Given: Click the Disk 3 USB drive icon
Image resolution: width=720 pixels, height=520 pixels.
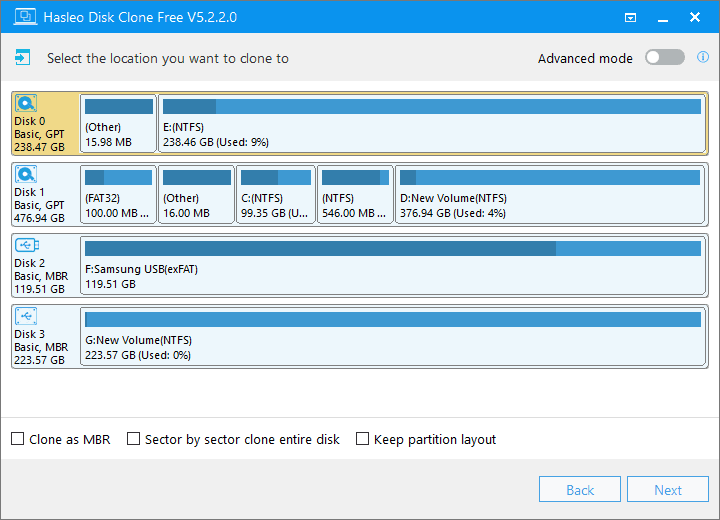Looking at the screenshot, I should coord(26,316).
